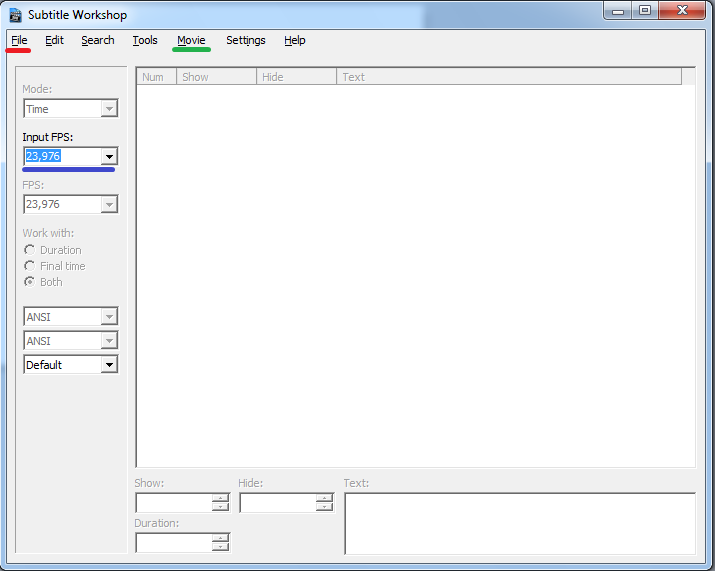Click the Text column header
This screenshot has width=715, height=571.
pos(508,77)
